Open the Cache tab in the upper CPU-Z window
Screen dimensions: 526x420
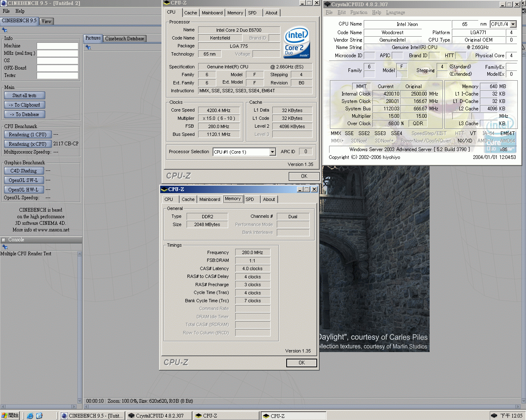[x=191, y=13]
